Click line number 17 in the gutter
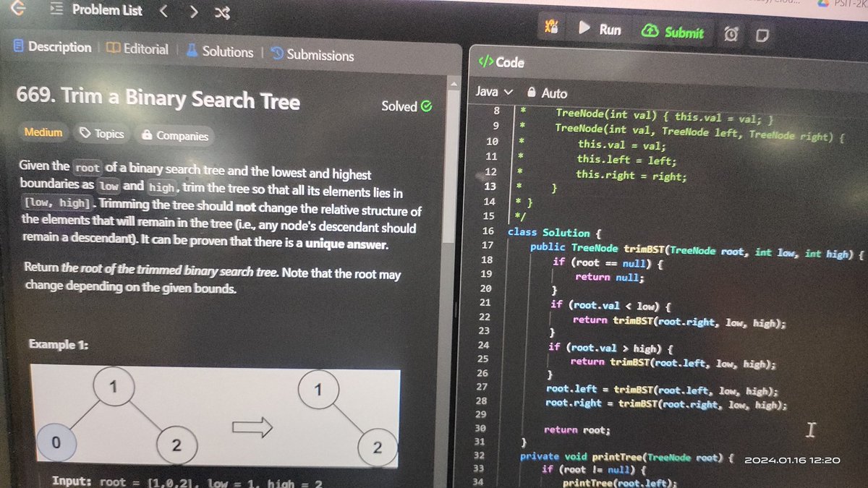This screenshot has width=868, height=488. tap(487, 246)
